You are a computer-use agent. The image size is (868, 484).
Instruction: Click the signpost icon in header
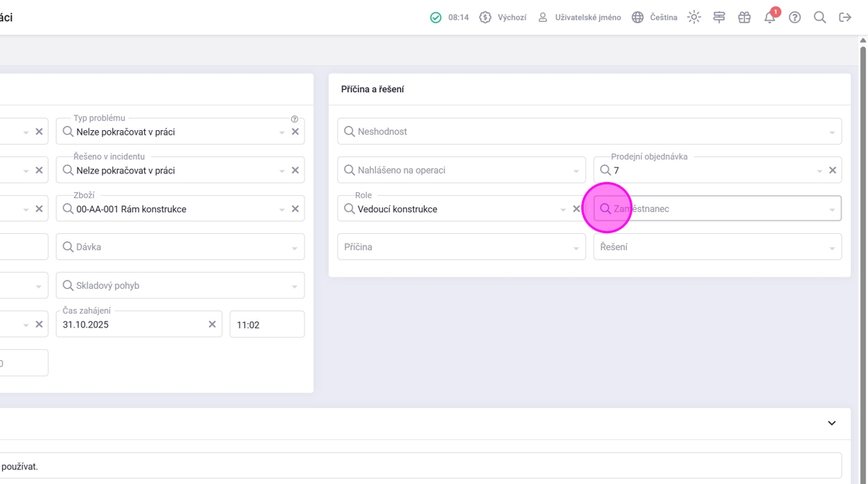pyautogui.click(x=719, y=17)
